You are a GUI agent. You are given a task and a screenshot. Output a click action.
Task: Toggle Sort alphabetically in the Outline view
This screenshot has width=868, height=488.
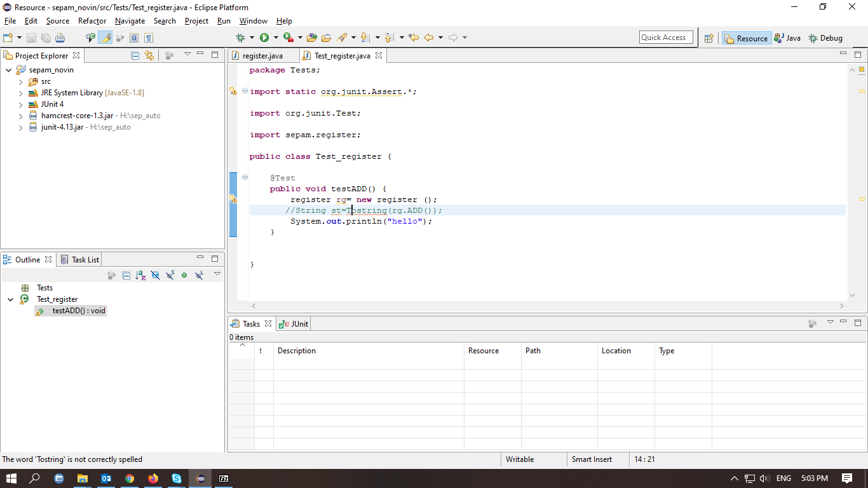point(140,274)
